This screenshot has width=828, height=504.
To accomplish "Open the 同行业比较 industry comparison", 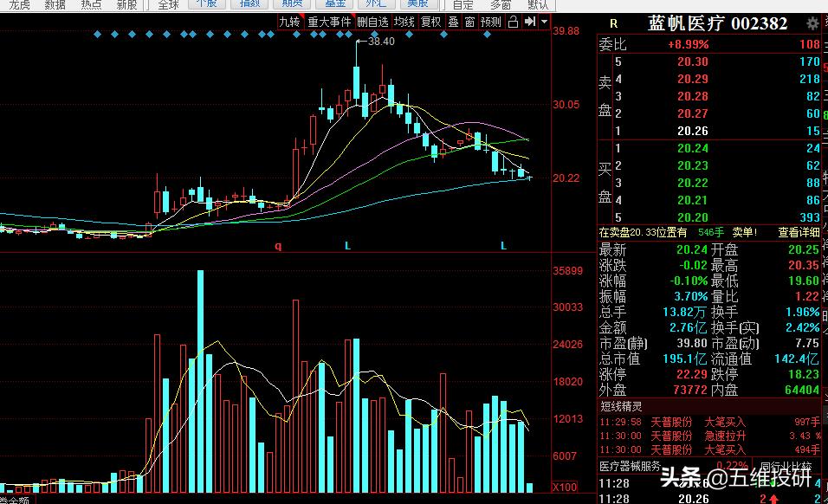I will click(786, 466).
